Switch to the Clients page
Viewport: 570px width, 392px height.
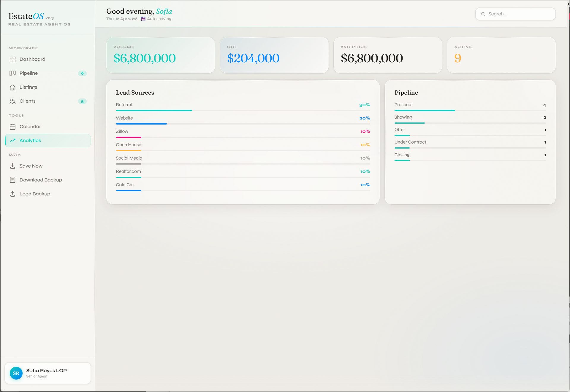(48, 101)
